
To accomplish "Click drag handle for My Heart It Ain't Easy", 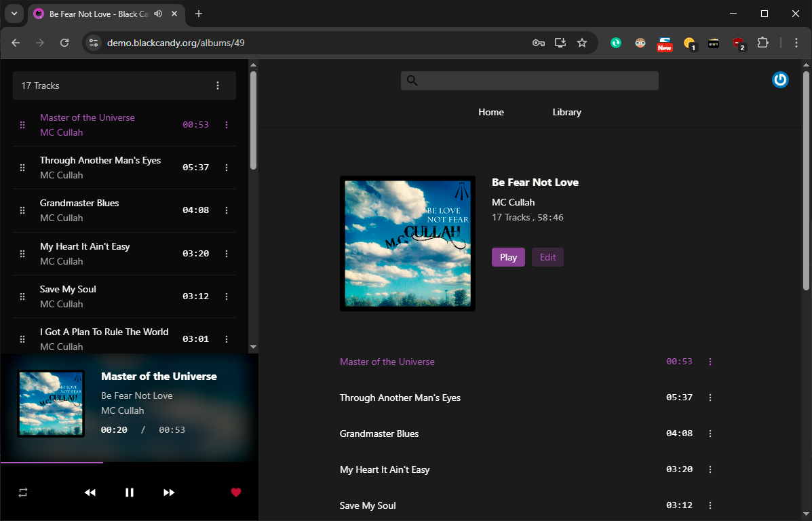I will pos(22,254).
